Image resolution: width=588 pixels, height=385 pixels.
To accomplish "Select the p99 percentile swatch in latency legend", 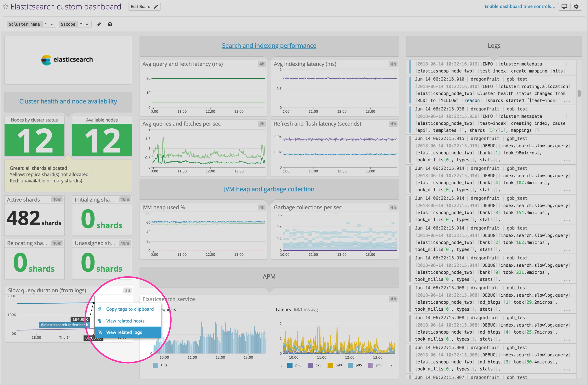I will (x=371, y=365).
